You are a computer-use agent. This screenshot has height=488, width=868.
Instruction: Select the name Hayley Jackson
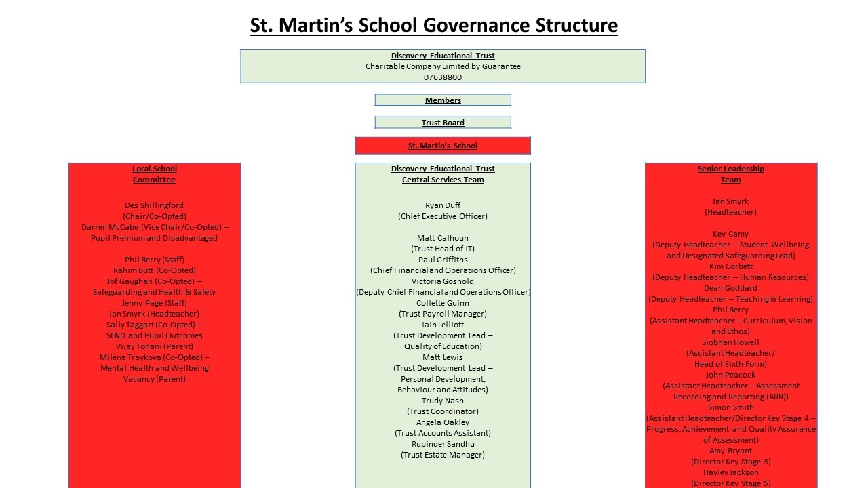pyautogui.click(x=731, y=472)
